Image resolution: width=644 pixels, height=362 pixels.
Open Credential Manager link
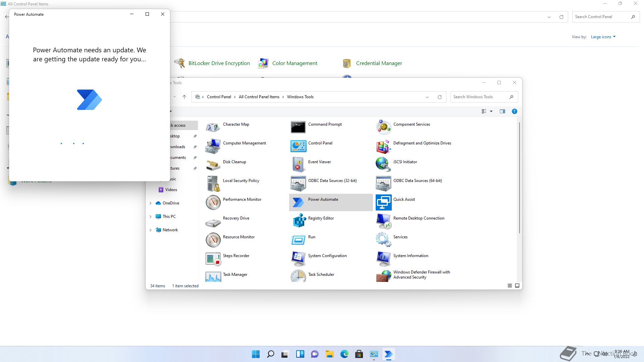pyautogui.click(x=379, y=63)
